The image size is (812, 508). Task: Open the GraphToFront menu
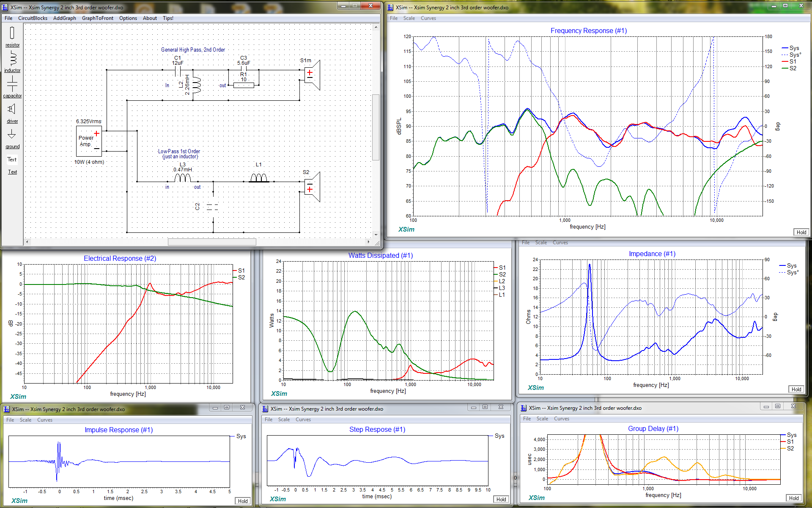pyautogui.click(x=98, y=18)
